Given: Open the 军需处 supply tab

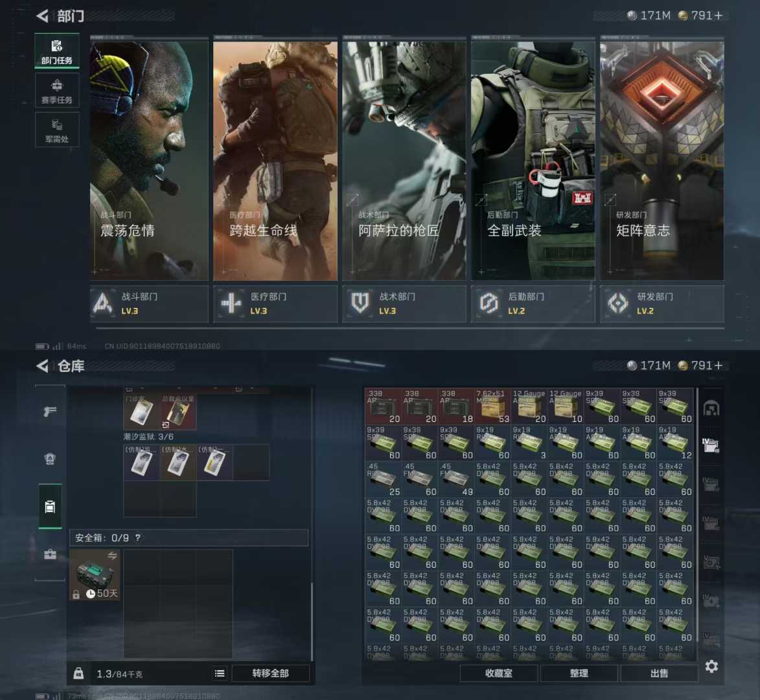Looking at the screenshot, I should coord(57,130).
